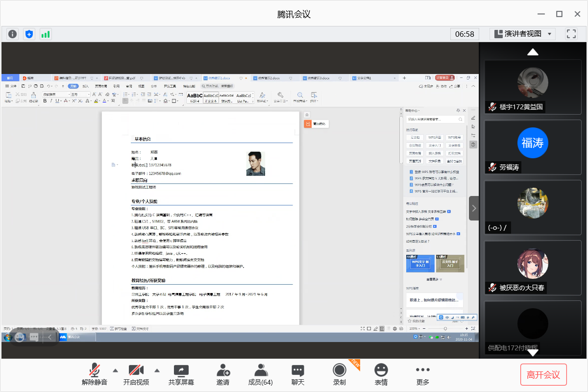The width and height of the screenshot is (588, 392).
Task: Open video options arrow beside 开启视频
Action: click(157, 370)
